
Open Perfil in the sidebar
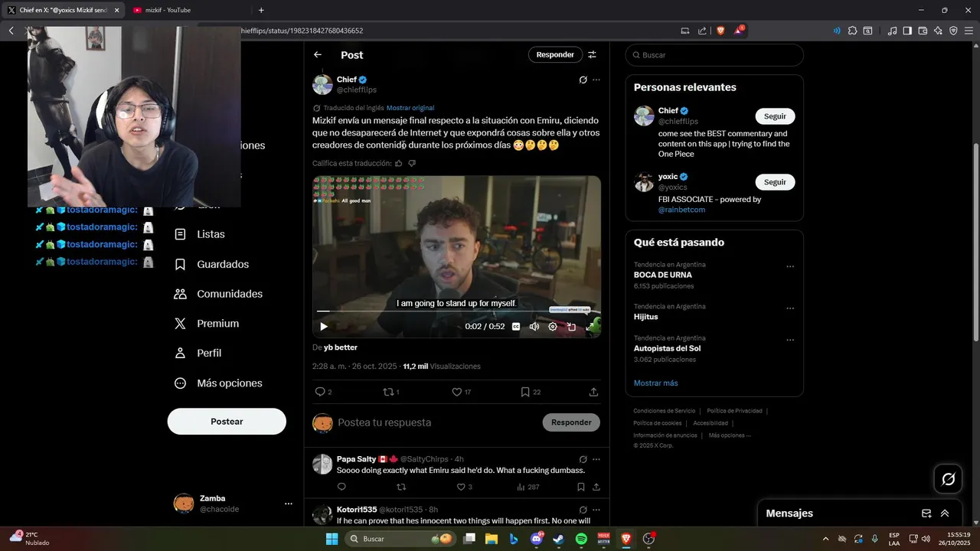pos(198,354)
